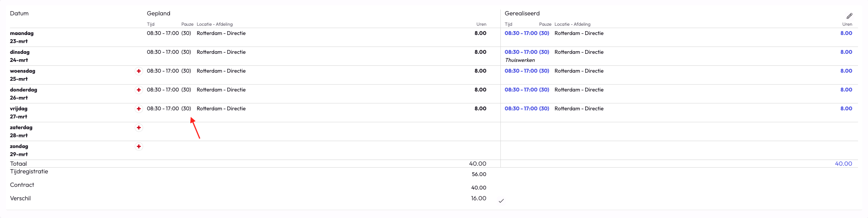Open realized time link for woensdag 25-mrt

526,71
